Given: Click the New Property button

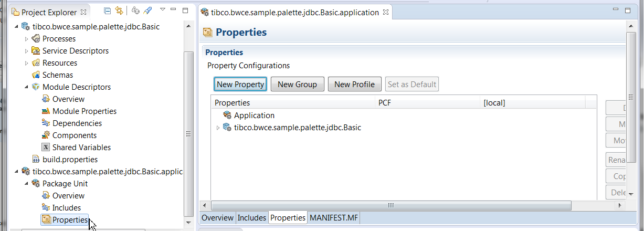Looking at the screenshot, I should tap(240, 85).
